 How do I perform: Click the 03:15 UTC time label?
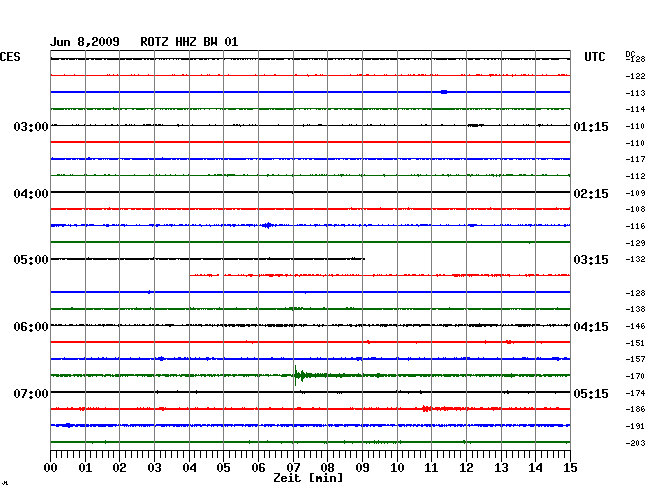pyautogui.click(x=591, y=260)
